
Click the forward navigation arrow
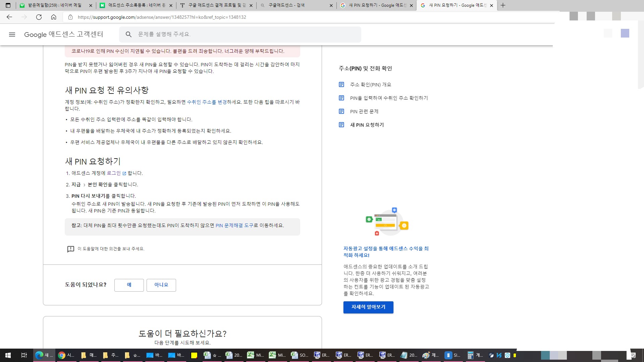pos(24,17)
